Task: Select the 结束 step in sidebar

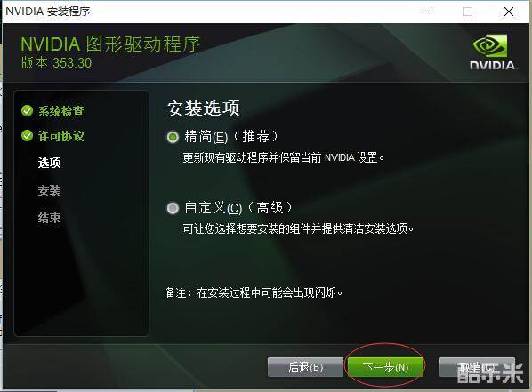Action: (x=50, y=218)
